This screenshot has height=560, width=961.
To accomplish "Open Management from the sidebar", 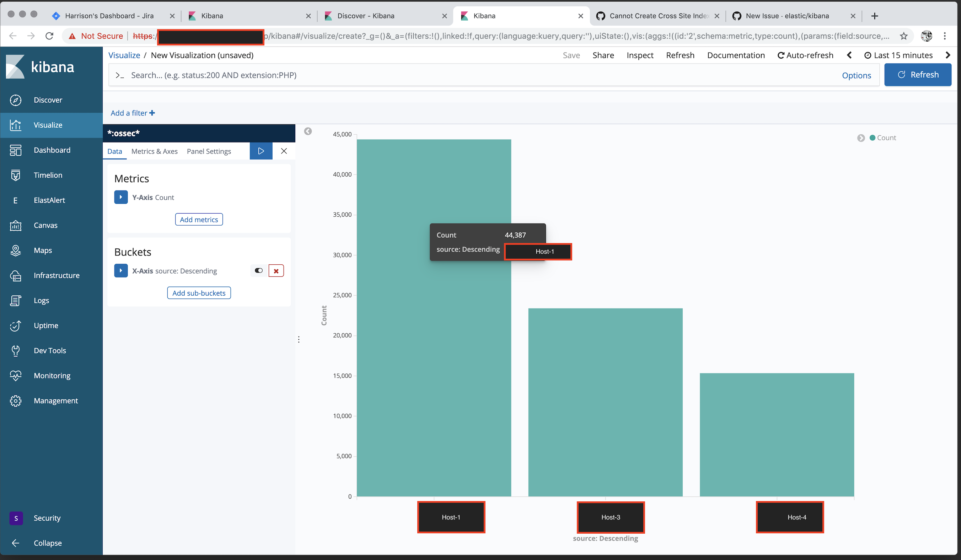I will (56, 400).
